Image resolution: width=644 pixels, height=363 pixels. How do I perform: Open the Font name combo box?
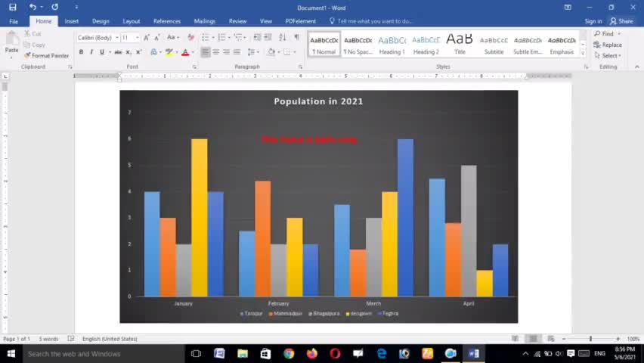[x=98, y=38]
